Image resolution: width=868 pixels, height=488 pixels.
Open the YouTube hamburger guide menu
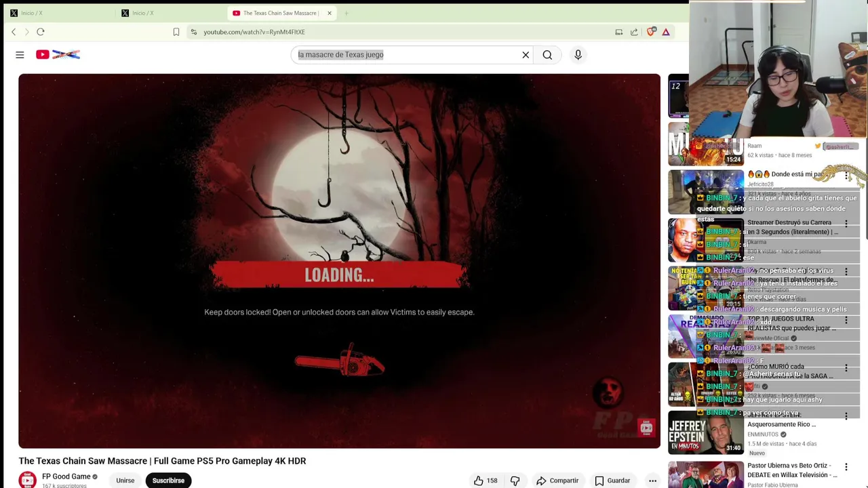click(x=20, y=55)
